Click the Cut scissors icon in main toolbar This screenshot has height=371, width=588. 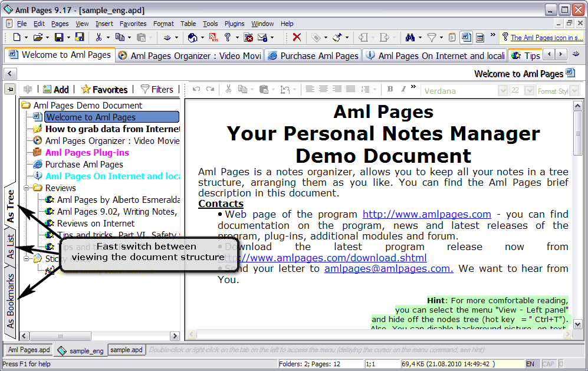tap(99, 37)
